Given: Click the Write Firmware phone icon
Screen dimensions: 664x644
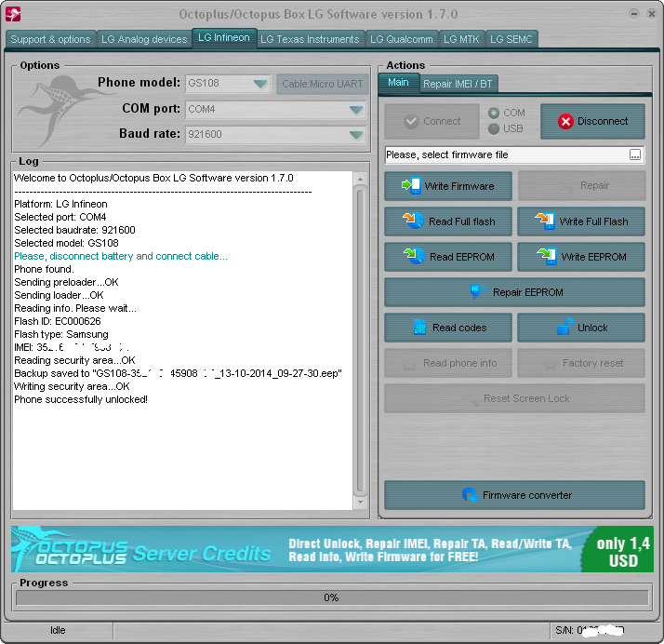Looking at the screenshot, I should click(x=411, y=185).
